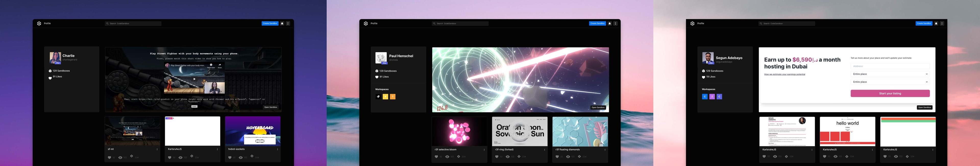
Task: Click the Watch later icon on the video
Action: (x=211, y=65)
